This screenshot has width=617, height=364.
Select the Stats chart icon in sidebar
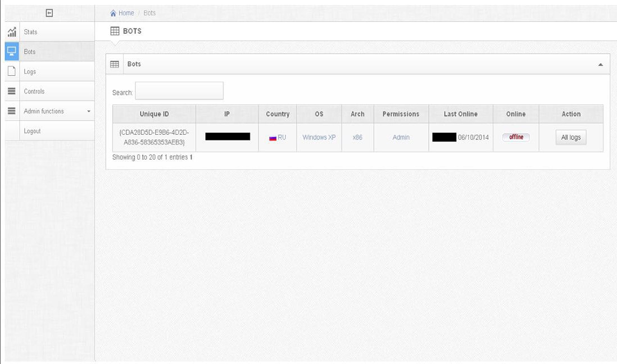tap(11, 32)
